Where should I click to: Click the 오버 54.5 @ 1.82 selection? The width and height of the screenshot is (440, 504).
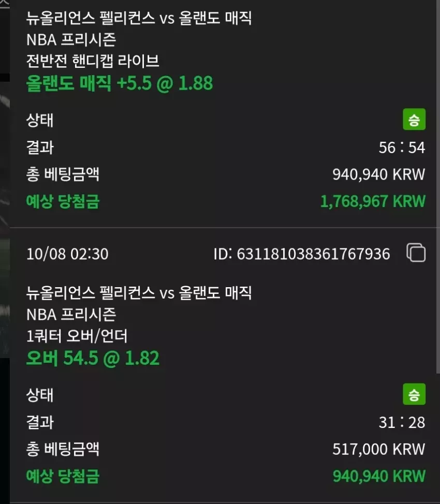[x=93, y=358]
